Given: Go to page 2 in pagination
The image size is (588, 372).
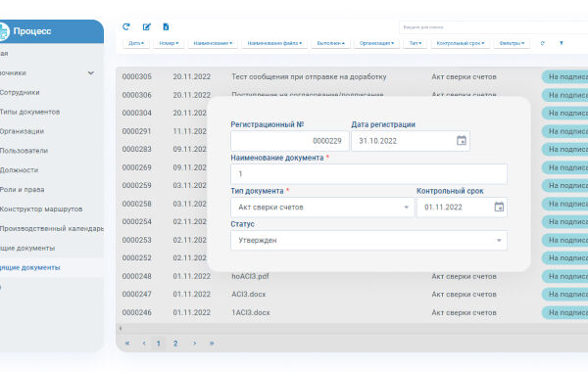Looking at the screenshot, I should point(175,344).
